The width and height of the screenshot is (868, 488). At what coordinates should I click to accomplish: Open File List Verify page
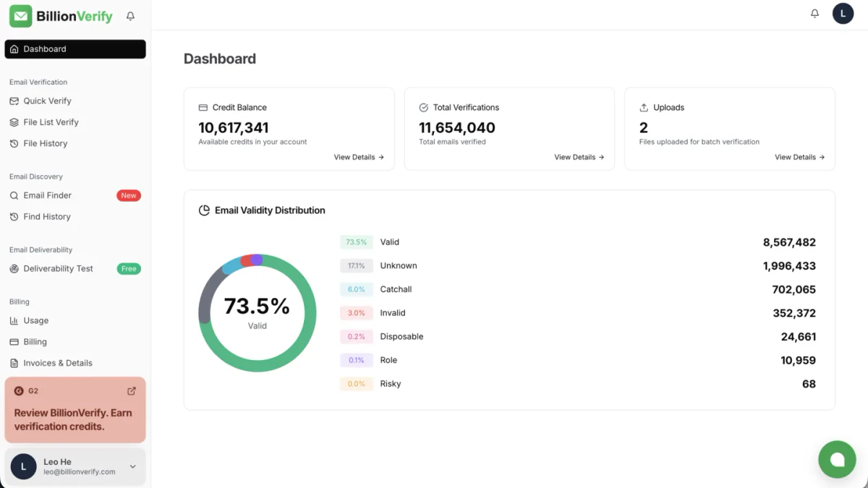75,122
